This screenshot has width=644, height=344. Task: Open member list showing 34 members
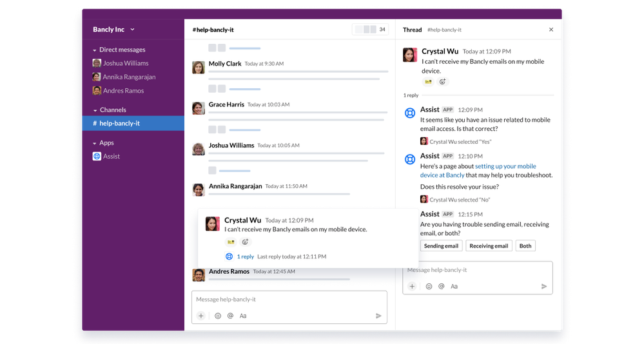(x=371, y=30)
